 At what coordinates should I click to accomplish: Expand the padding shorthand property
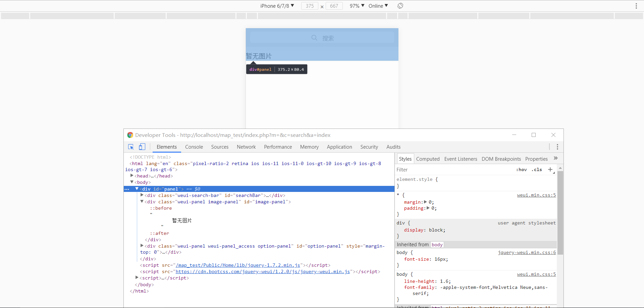(x=428, y=208)
